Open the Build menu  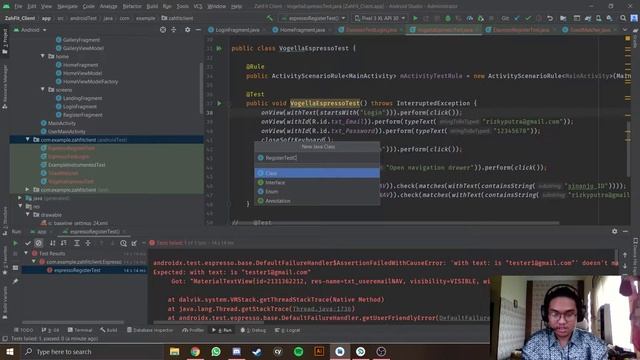pos(152,6)
